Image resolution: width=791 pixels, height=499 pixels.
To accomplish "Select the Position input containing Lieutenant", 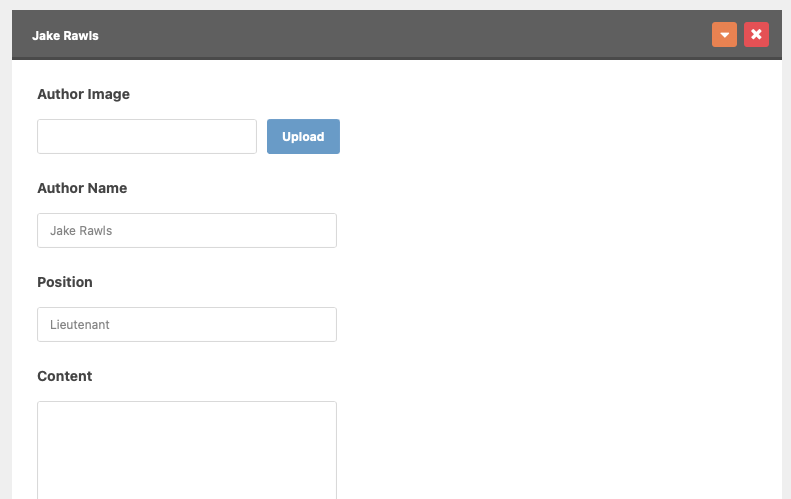I will pyautogui.click(x=187, y=324).
